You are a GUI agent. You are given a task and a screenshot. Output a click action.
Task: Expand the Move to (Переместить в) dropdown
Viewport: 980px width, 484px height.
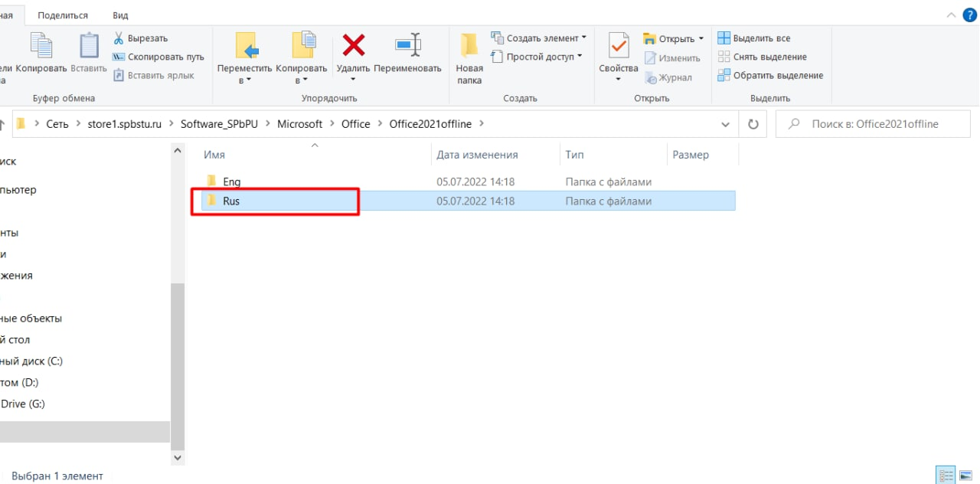[x=244, y=80]
